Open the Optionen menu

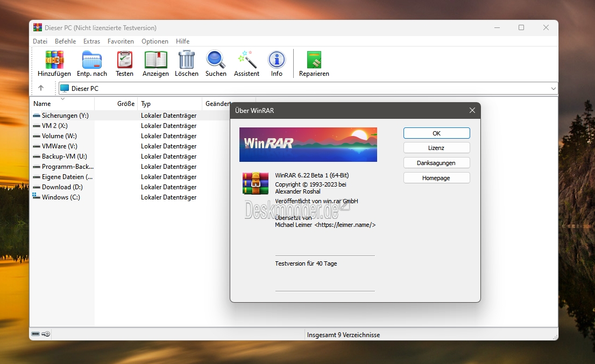[155, 41]
